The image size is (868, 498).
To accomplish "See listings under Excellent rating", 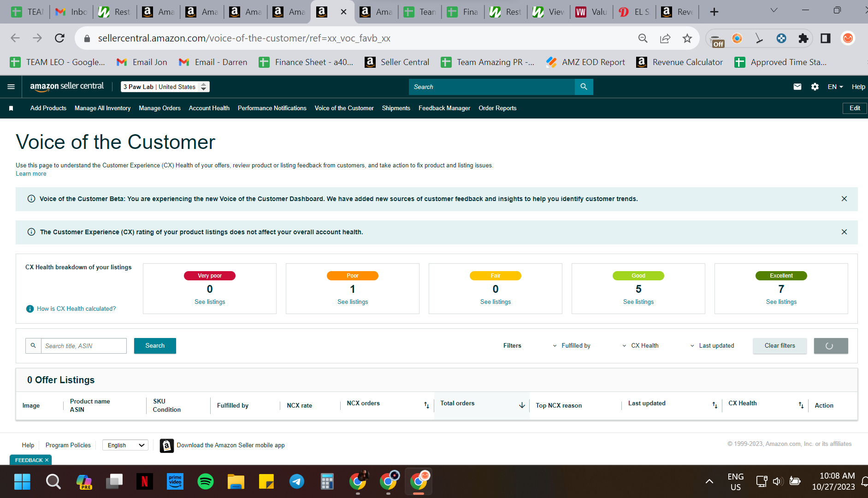I will (781, 302).
